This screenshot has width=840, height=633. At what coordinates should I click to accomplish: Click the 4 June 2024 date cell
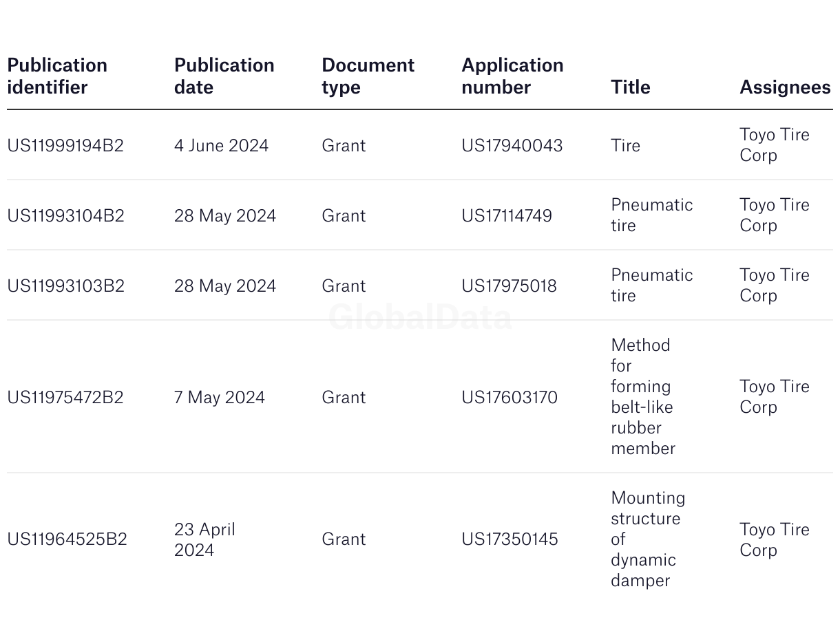coord(221,146)
